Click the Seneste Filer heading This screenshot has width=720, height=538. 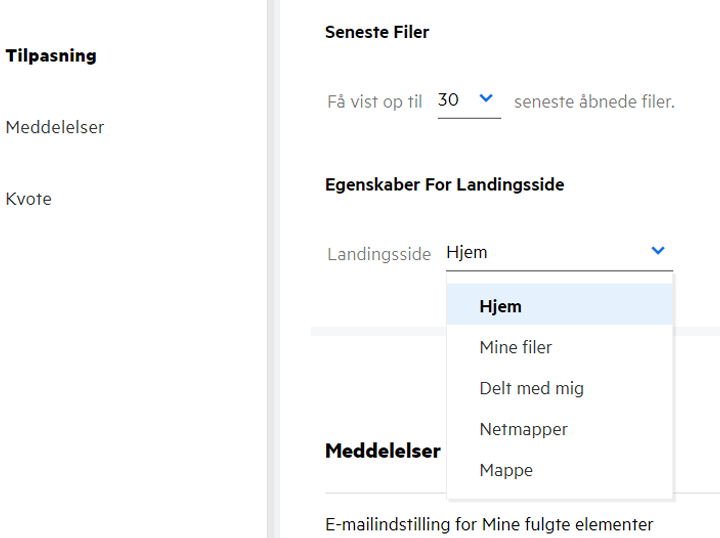[377, 32]
